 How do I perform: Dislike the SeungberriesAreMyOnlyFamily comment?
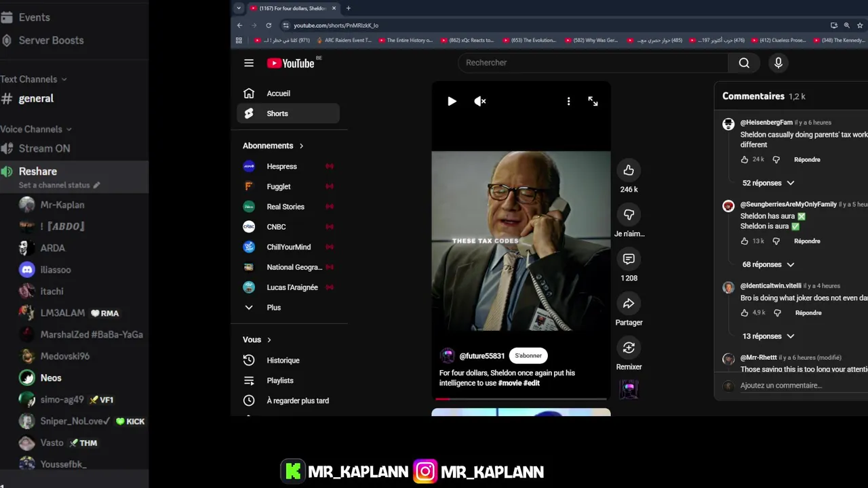(x=776, y=241)
